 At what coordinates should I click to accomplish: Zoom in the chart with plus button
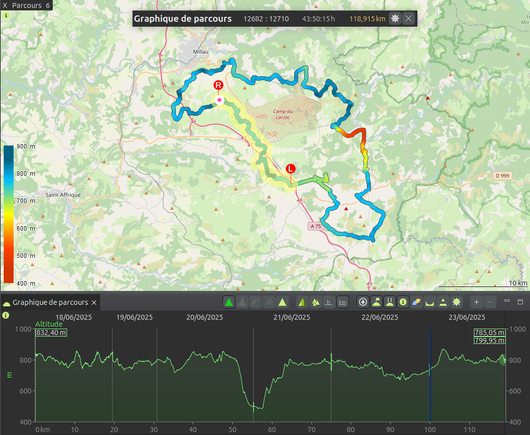476,302
